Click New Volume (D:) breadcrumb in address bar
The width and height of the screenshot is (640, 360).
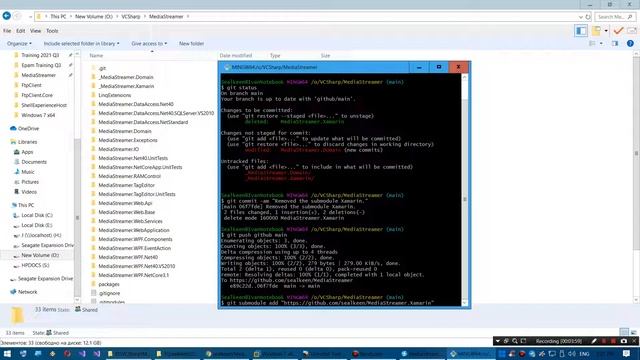[x=93, y=17]
